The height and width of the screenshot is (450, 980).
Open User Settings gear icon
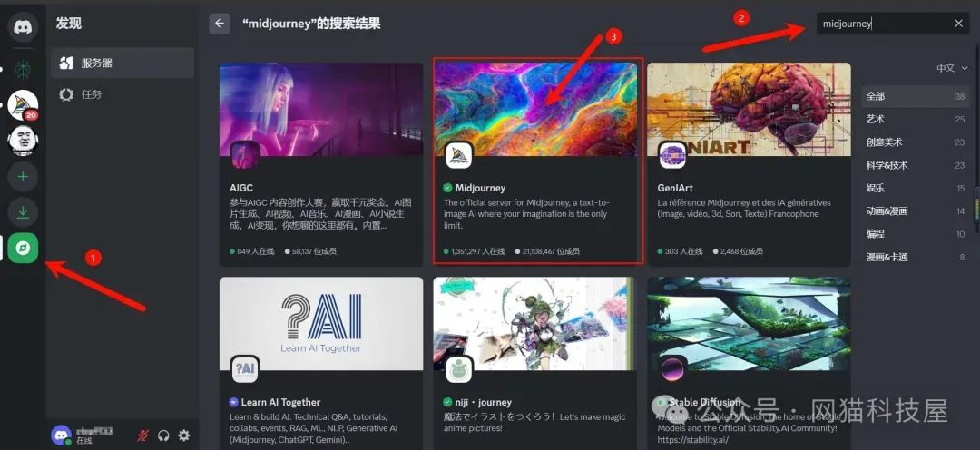coord(184,435)
